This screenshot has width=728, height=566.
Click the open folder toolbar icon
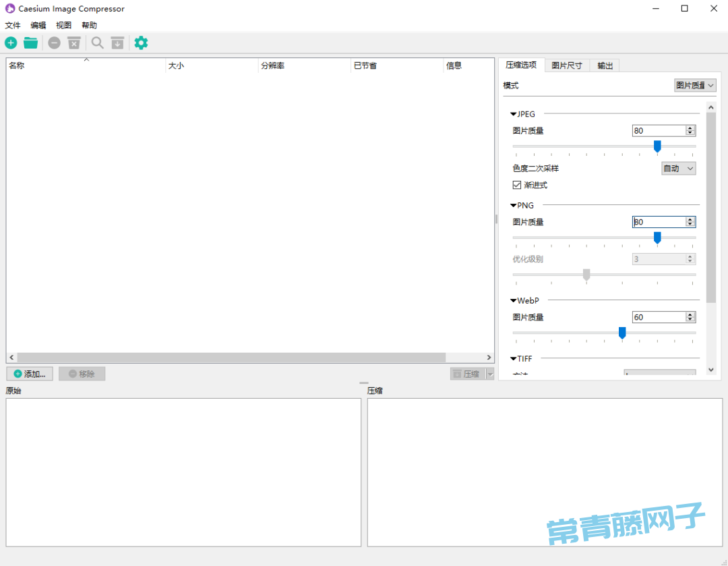30,43
